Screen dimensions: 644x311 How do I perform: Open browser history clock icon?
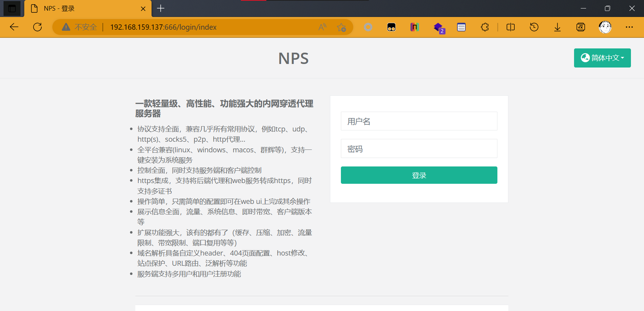[x=534, y=27]
